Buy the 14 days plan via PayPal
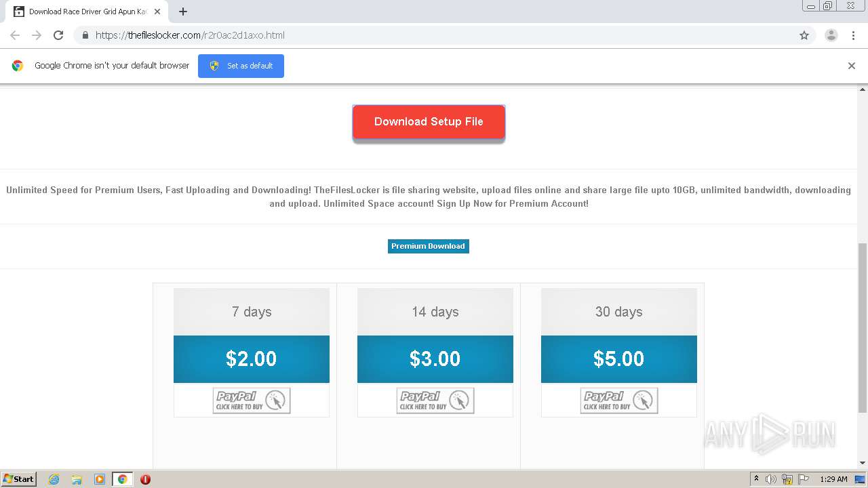Screen dimensions: 868x488 click(435, 401)
